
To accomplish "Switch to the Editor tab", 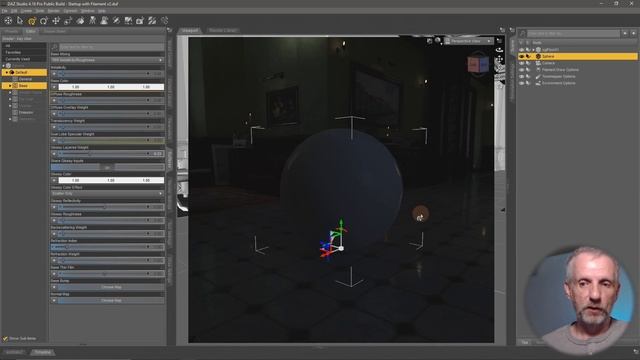I will 31,31.
